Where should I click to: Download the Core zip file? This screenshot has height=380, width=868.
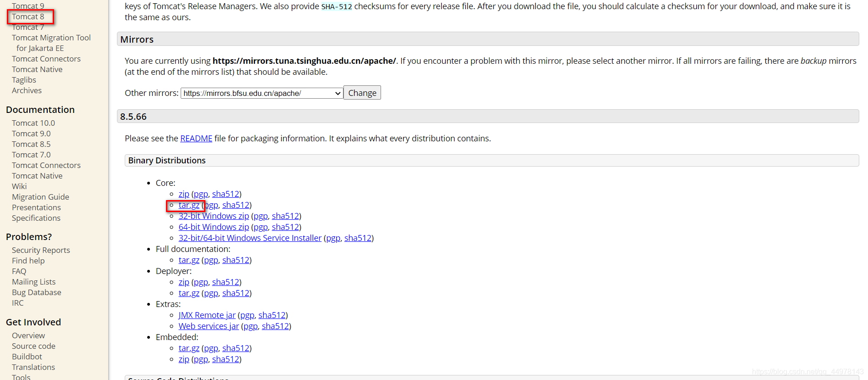[184, 194]
